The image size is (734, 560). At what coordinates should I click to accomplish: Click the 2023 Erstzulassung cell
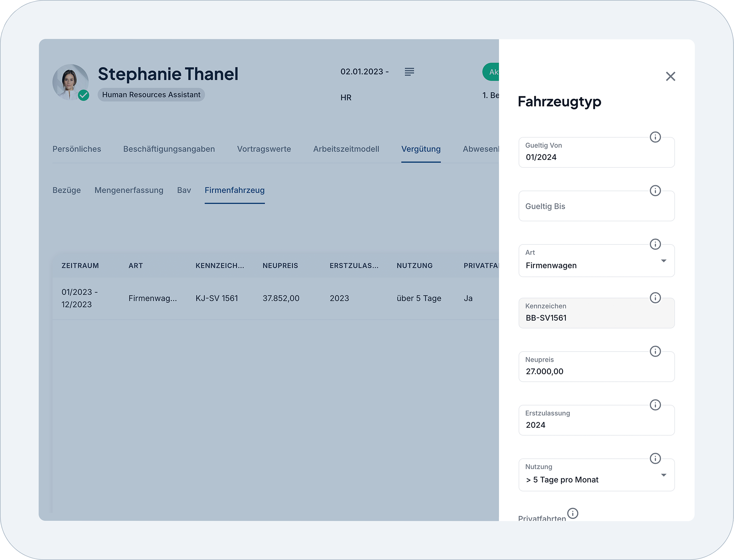[339, 298]
